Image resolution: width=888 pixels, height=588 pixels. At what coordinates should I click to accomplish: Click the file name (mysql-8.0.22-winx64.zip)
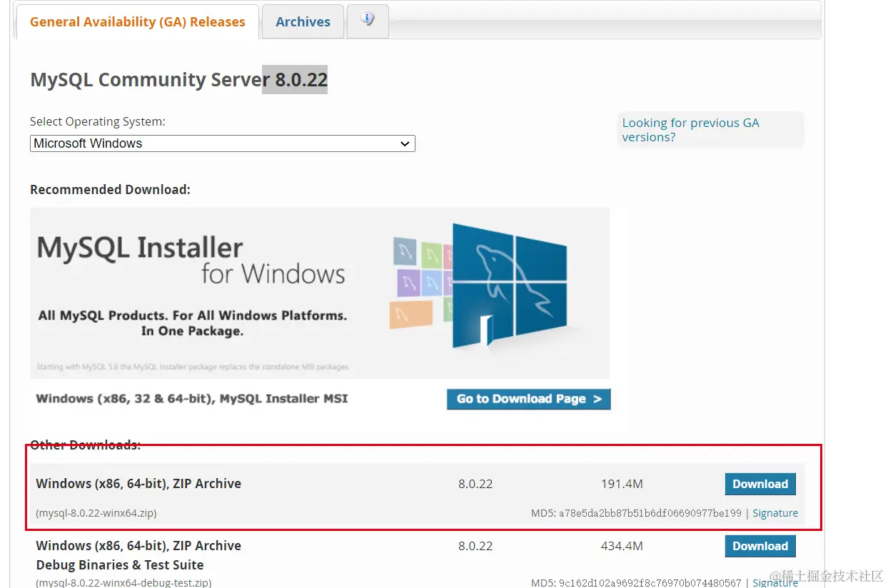click(96, 513)
